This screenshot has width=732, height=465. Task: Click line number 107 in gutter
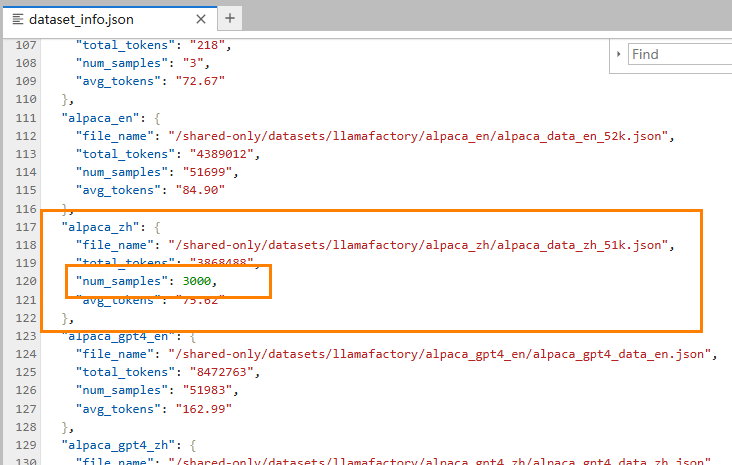click(x=20, y=45)
